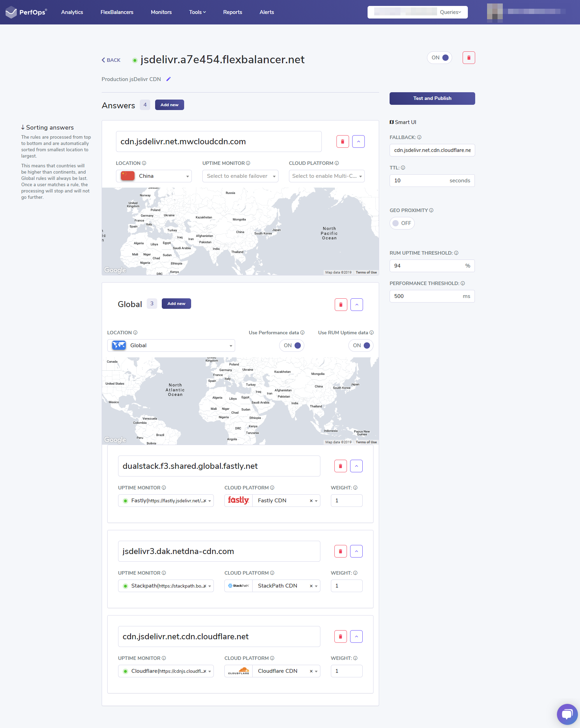Click the RUM UPTIME THRESHOLD info icon
Image resolution: width=580 pixels, height=728 pixels.
(456, 253)
